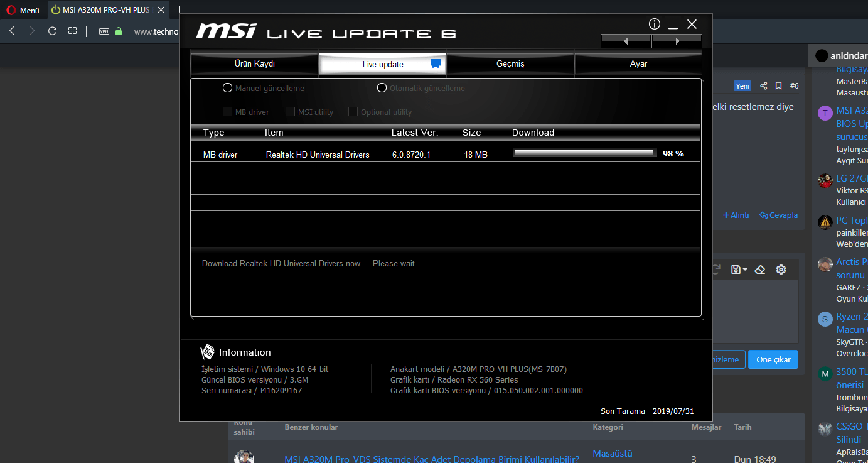Click the Masaüstü category link in thread list
Viewport: 868px width, 463px height.
[x=613, y=454]
